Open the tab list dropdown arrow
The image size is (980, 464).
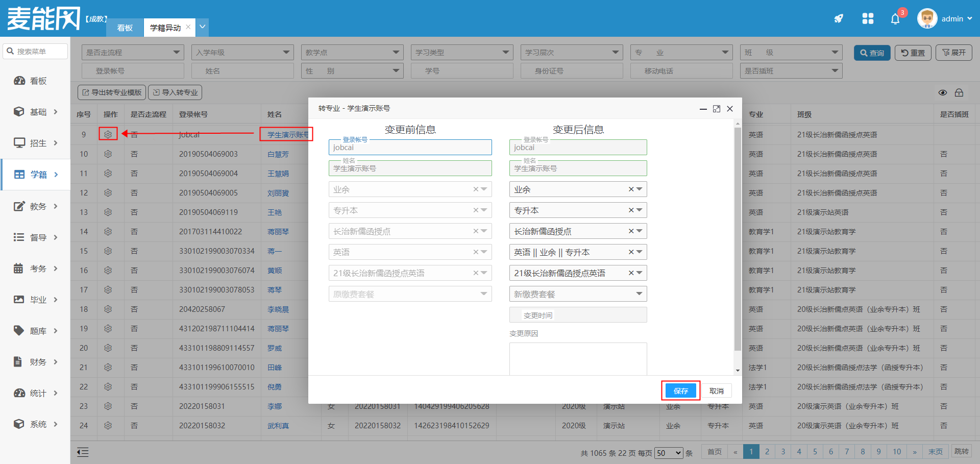203,27
